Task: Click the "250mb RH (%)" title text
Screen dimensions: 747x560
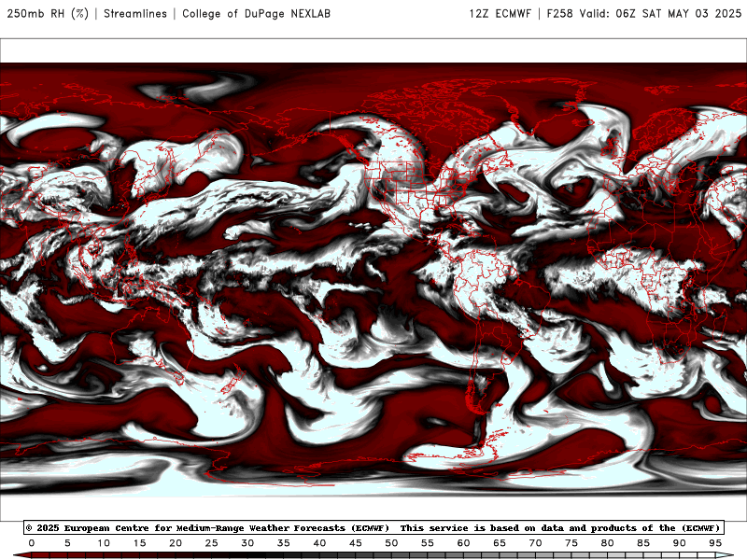Action: pos(48,14)
